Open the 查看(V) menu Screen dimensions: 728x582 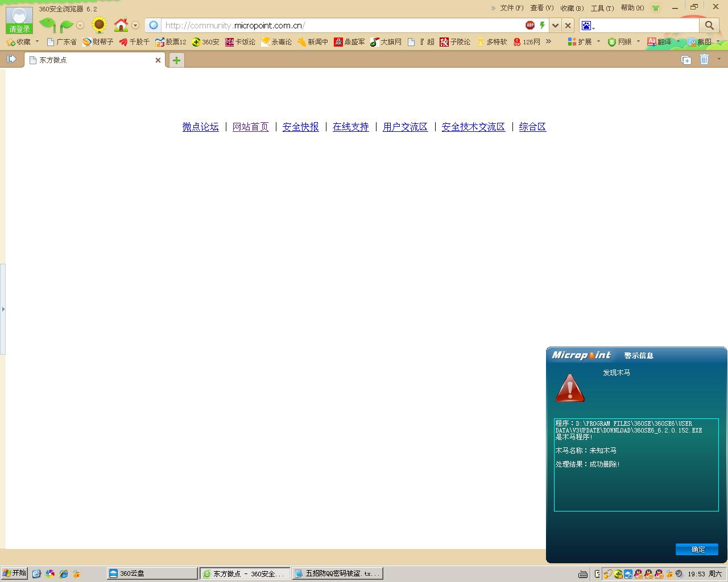[x=541, y=8]
